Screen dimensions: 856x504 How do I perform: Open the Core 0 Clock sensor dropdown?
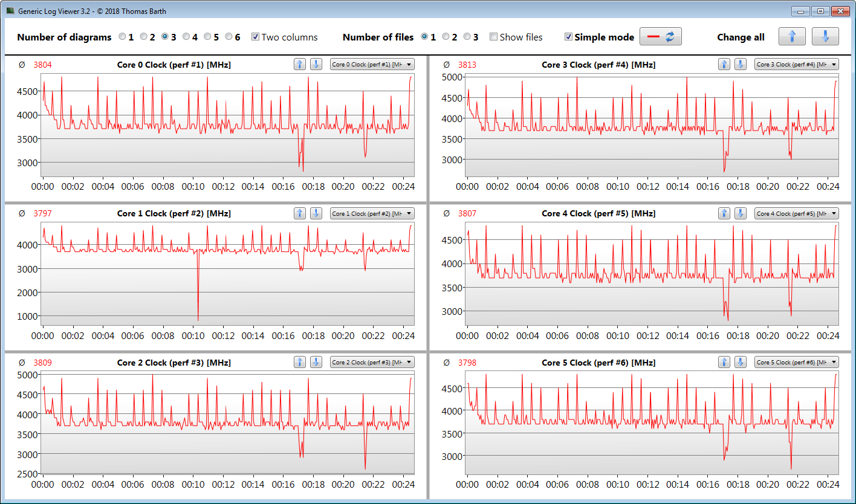pyautogui.click(x=372, y=64)
